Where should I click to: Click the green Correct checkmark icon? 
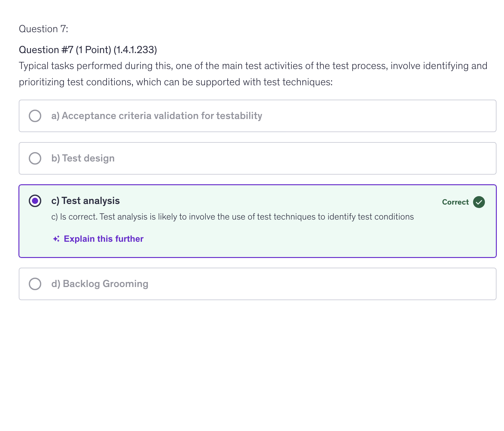pyautogui.click(x=479, y=202)
